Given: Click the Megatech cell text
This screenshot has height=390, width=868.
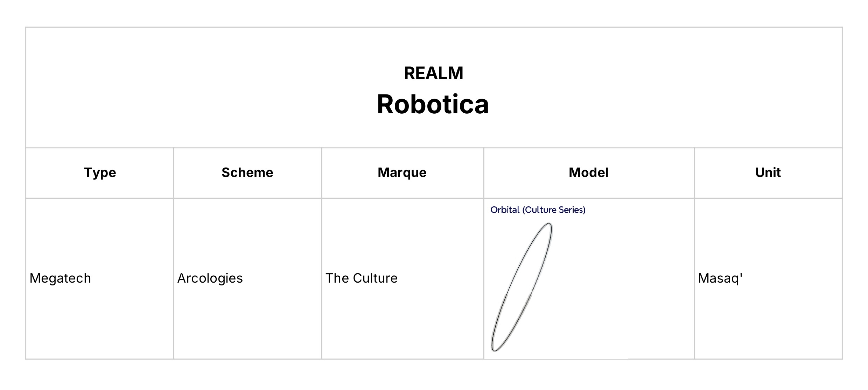Looking at the screenshot, I should tap(60, 278).
